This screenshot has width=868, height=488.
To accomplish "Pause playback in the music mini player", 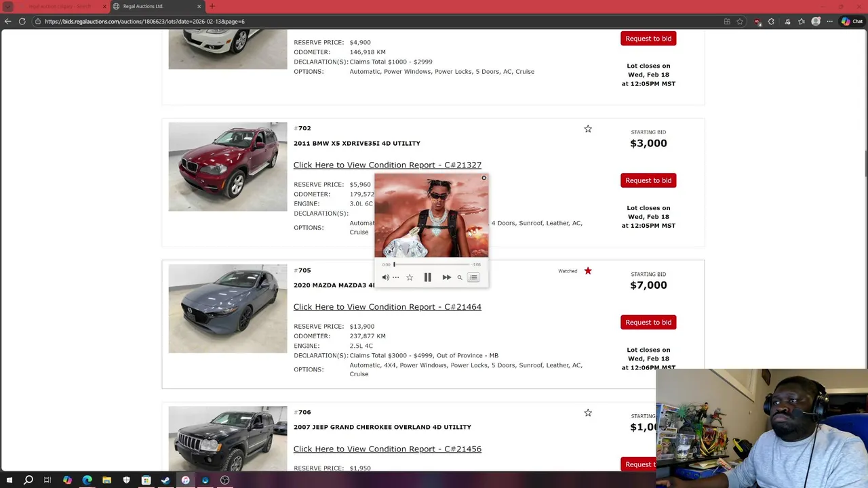I will click(x=427, y=277).
